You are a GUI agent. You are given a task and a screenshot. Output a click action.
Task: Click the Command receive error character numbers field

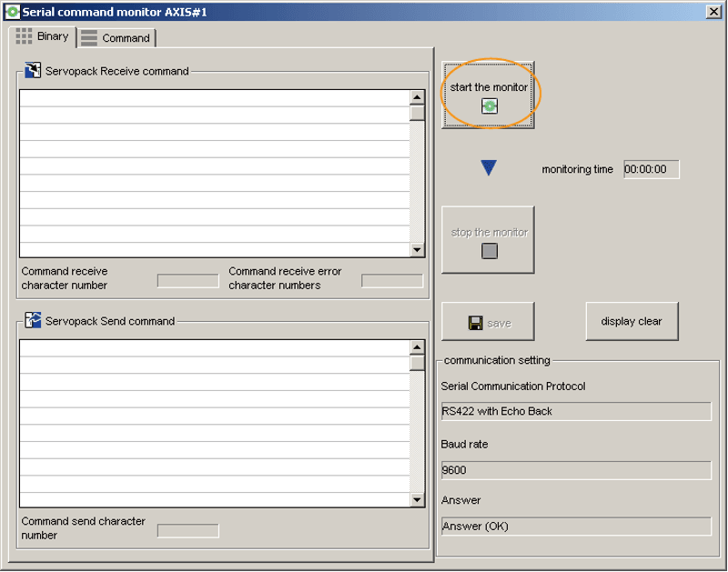point(391,280)
